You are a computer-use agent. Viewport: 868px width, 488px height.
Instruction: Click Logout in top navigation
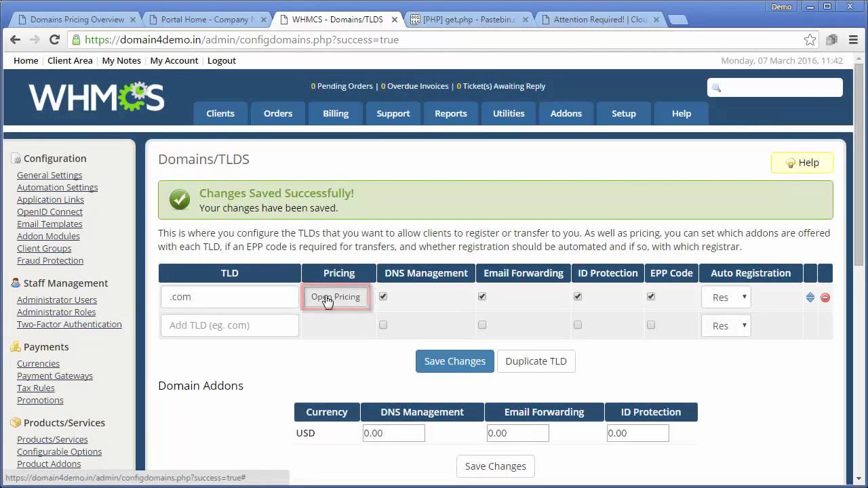222,60
